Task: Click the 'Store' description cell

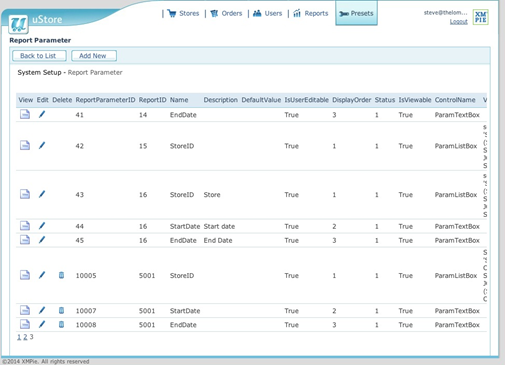Action: [212, 195]
